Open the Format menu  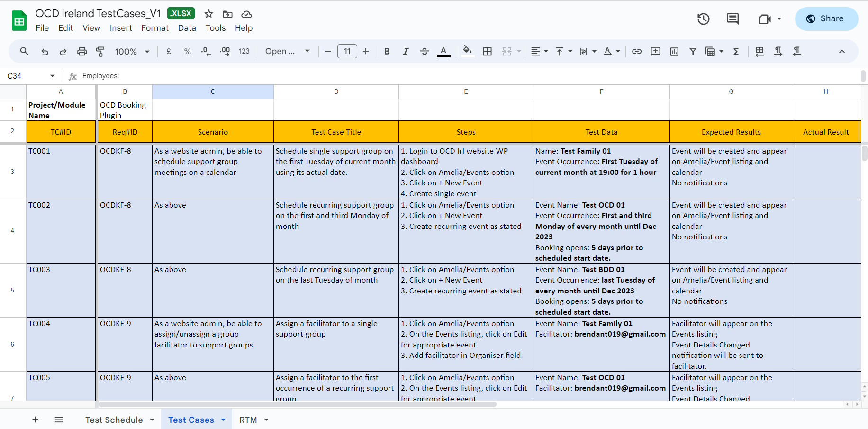click(x=155, y=28)
